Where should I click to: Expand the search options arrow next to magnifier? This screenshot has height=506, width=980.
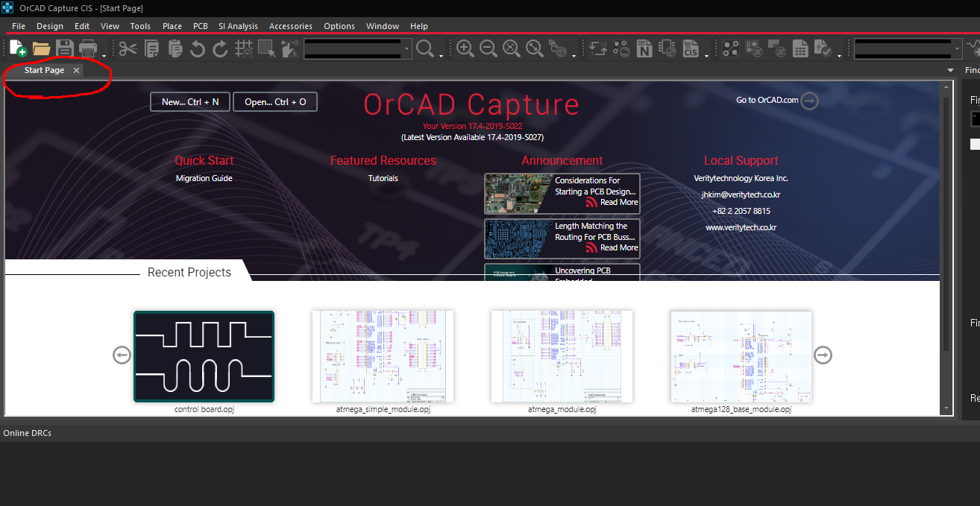tap(442, 55)
